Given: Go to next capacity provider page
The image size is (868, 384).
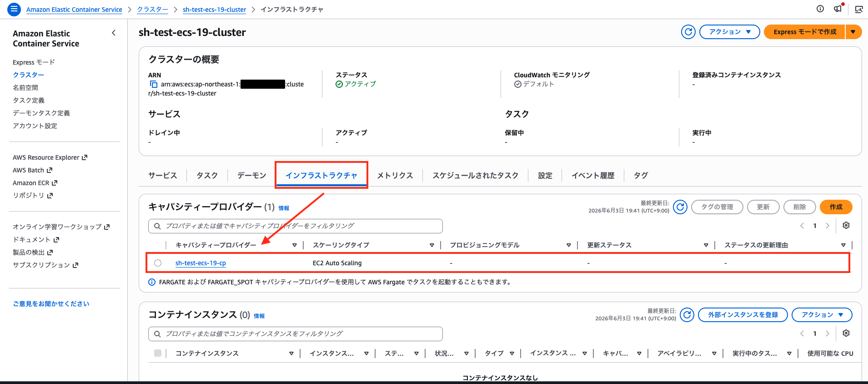Looking at the screenshot, I should click(x=828, y=226).
